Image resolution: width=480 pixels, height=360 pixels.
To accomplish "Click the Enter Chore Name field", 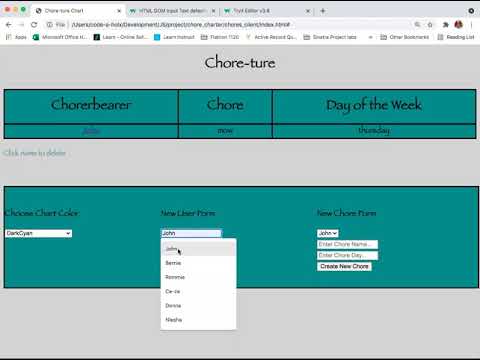I will coord(347,244).
